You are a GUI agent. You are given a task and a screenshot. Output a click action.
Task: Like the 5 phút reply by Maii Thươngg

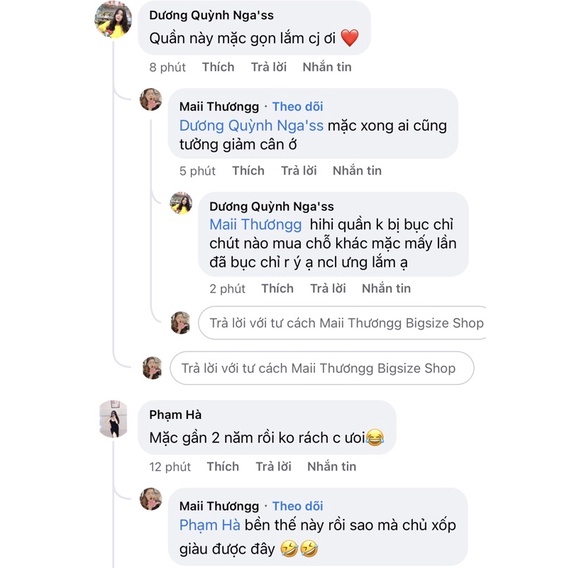tap(248, 171)
